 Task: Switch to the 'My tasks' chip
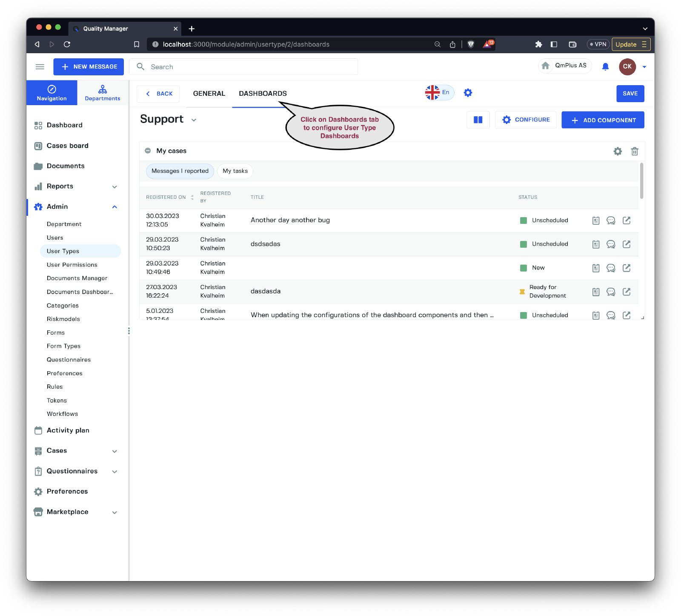[x=235, y=171]
